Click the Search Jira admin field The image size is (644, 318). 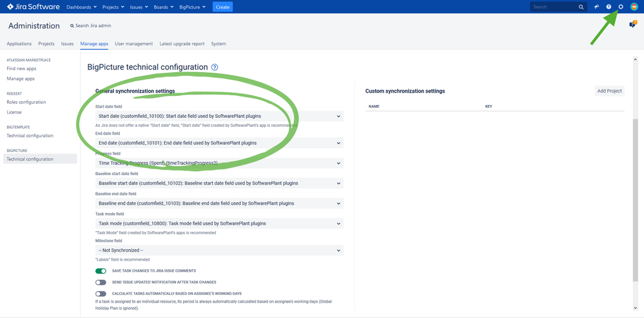(x=91, y=26)
